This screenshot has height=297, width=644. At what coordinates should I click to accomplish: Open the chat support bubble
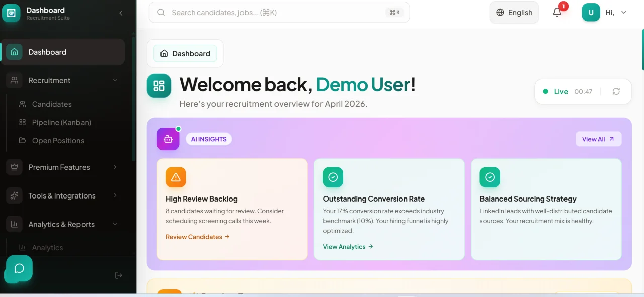(x=19, y=268)
